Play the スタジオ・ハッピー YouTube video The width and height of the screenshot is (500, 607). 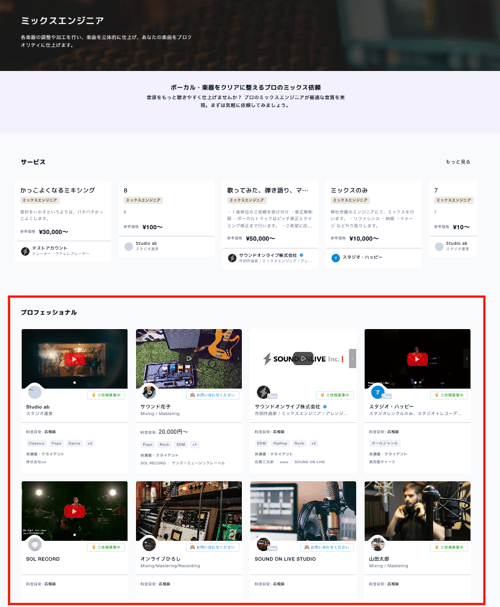[417, 359]
